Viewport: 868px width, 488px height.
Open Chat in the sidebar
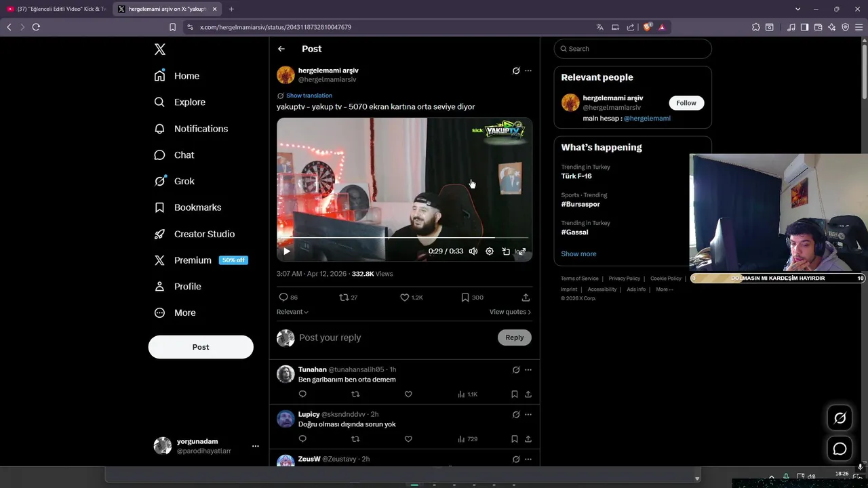pos(174,155)
